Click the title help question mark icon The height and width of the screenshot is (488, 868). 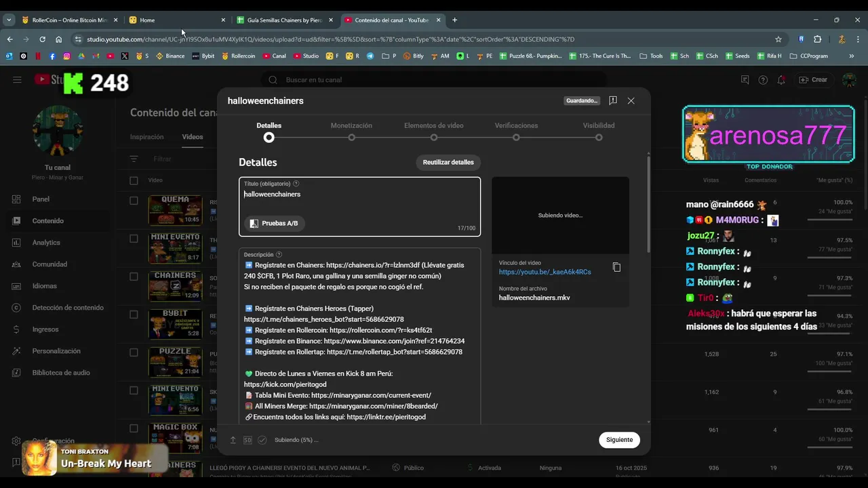click(296, 184)
